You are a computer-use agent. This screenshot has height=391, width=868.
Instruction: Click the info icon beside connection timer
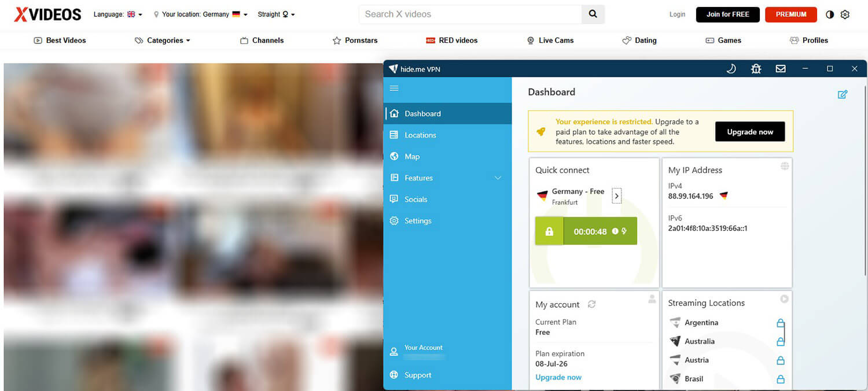(x=615, y=231)
